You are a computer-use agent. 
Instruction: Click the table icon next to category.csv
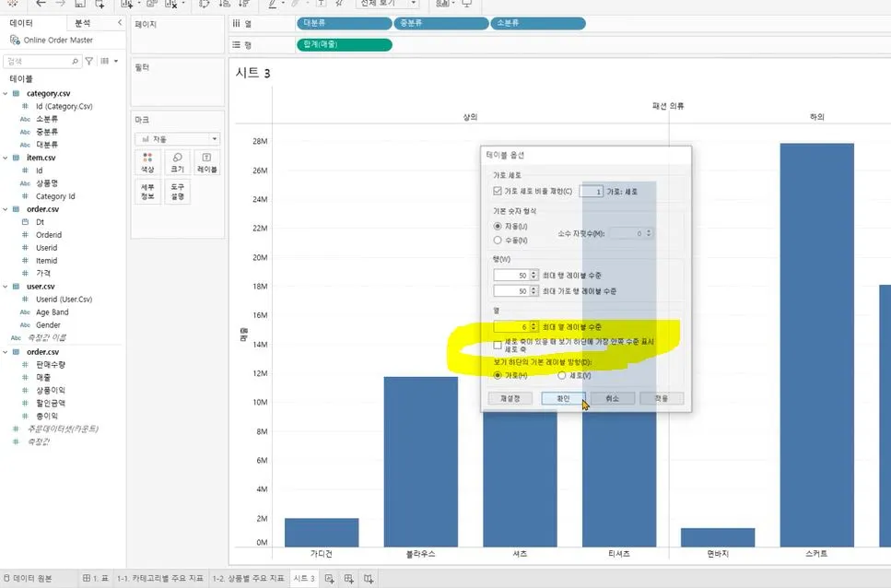pos(16,93)
